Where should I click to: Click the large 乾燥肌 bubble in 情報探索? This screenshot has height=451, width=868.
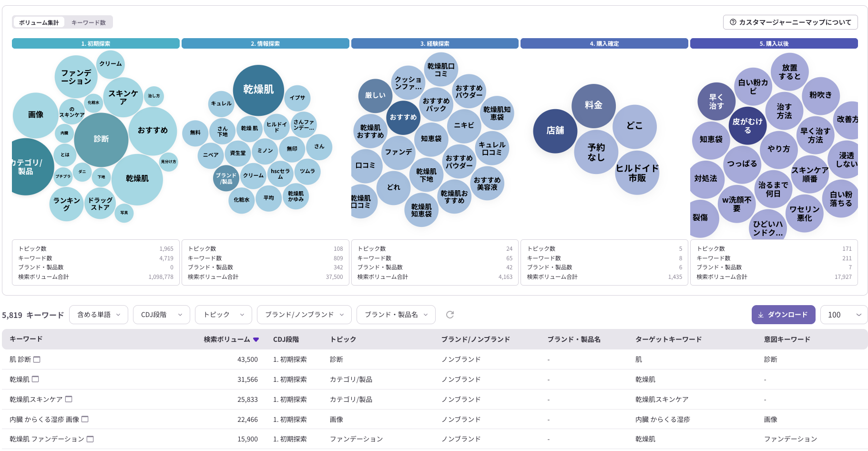pyautogui.click(x=259, y=91)
